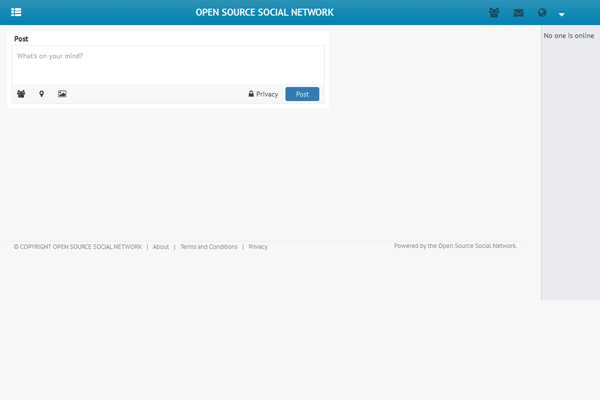Focus the "What's on your mind?" text box
The image size is (600, 400).
click(x=167, y=64)
